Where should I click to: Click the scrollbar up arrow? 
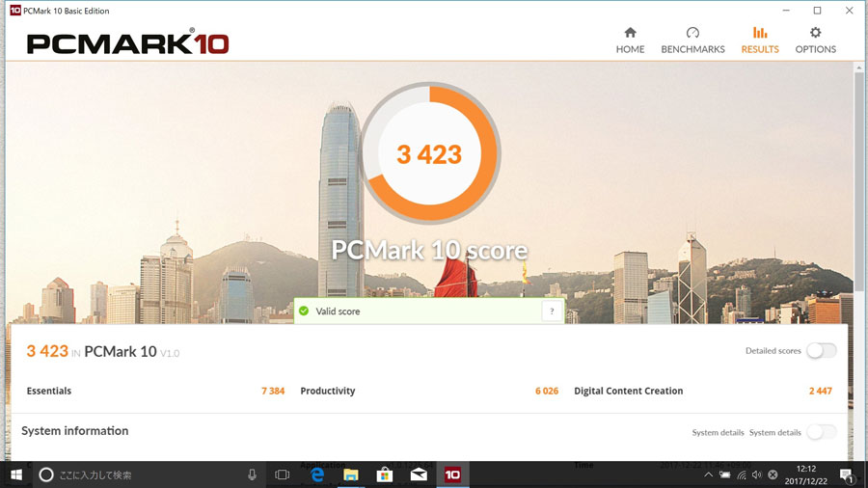(x=859, y=68)
